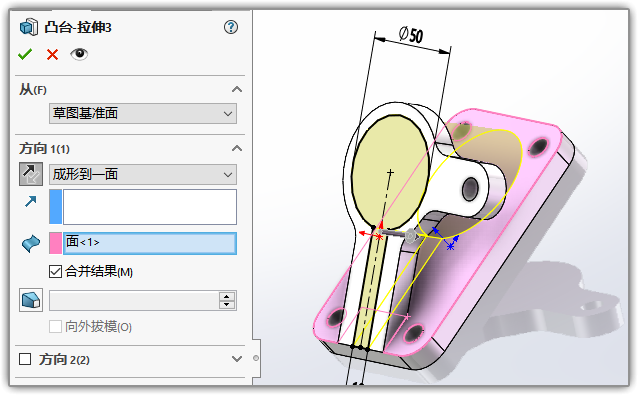
Task: Confirm the extrude with the green checkmark
Action: point(25,54)
